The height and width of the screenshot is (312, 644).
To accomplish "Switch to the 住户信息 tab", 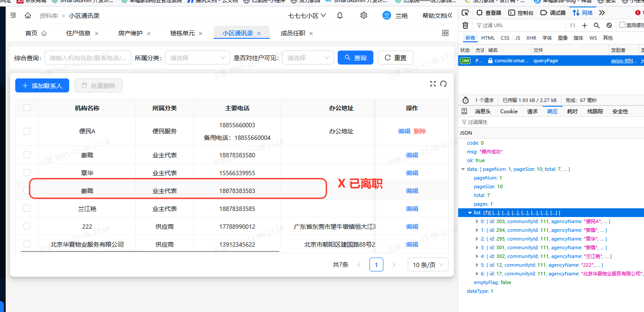I will coord(78,33).
